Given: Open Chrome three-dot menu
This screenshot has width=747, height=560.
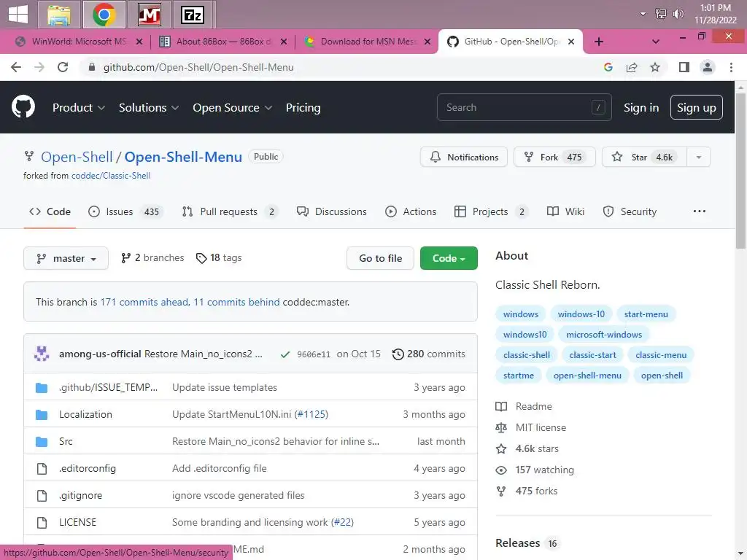Looking at the screenshot, I should (731, 67).
